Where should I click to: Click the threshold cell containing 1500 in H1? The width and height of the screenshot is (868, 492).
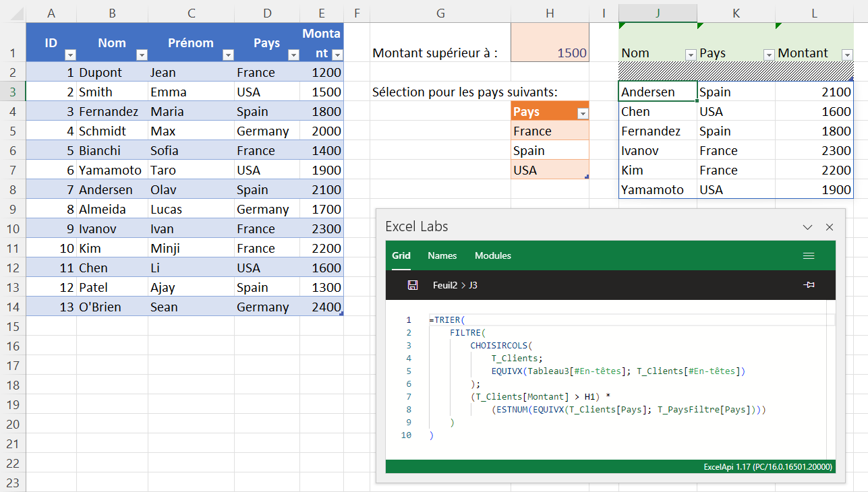(x=550, y=42)
